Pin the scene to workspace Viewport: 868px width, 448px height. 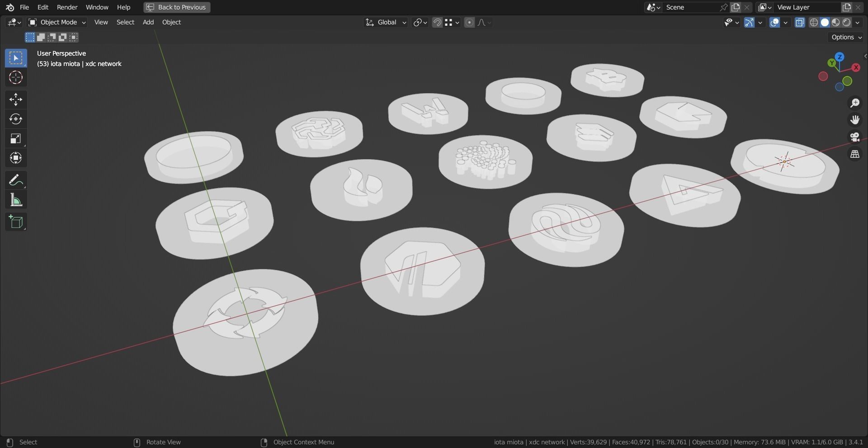(x=724, y=7)
